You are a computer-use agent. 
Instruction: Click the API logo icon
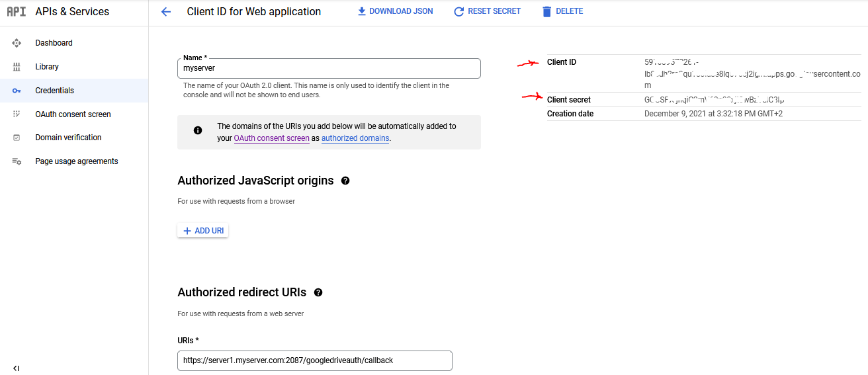[x=16, y=12]
